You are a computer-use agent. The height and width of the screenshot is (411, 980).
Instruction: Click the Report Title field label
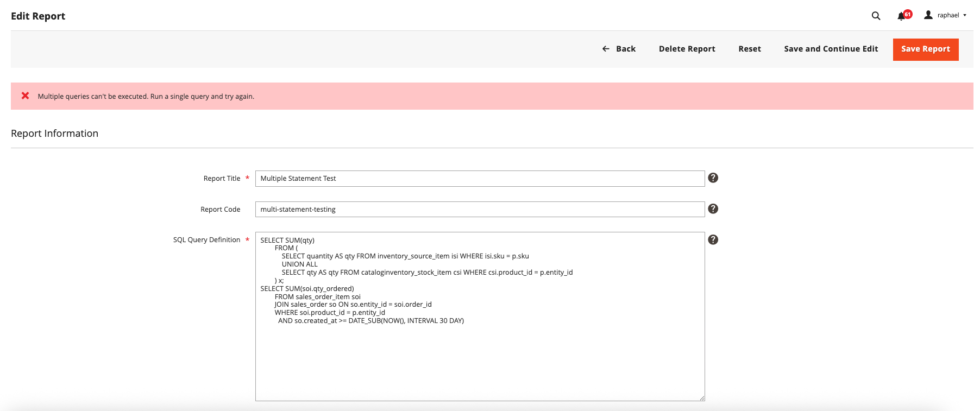point(222,179)
